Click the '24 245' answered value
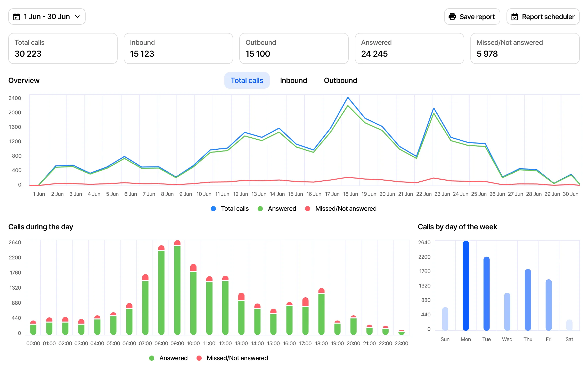This screenshot has height=371, width=588. 374,54
